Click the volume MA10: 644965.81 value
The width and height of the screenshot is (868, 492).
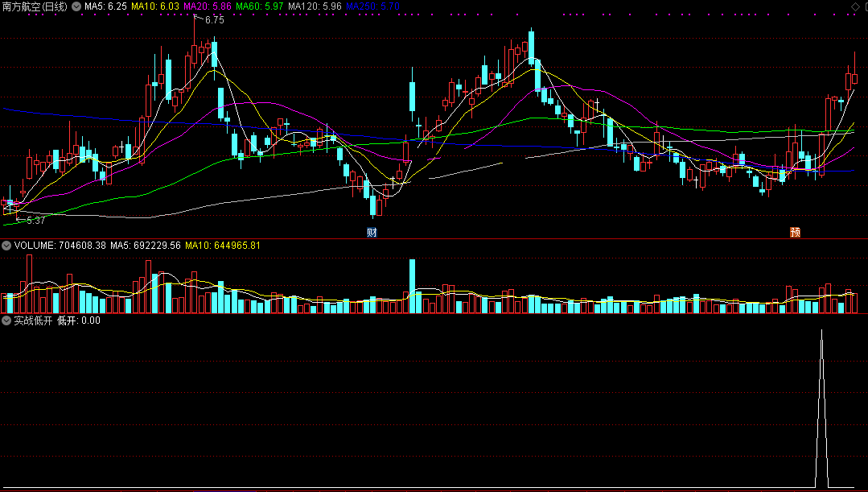(x=223, y=246)
